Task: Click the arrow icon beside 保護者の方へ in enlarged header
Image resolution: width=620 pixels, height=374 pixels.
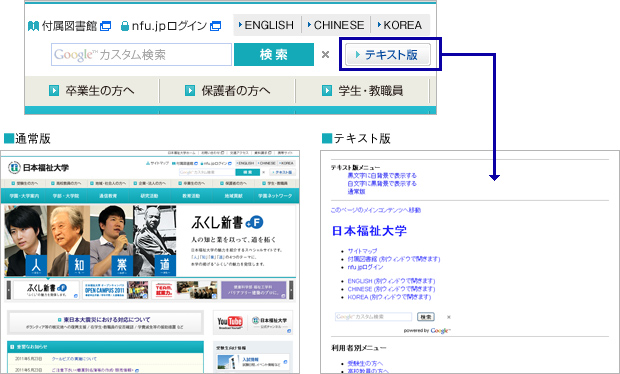Action: 190,91
